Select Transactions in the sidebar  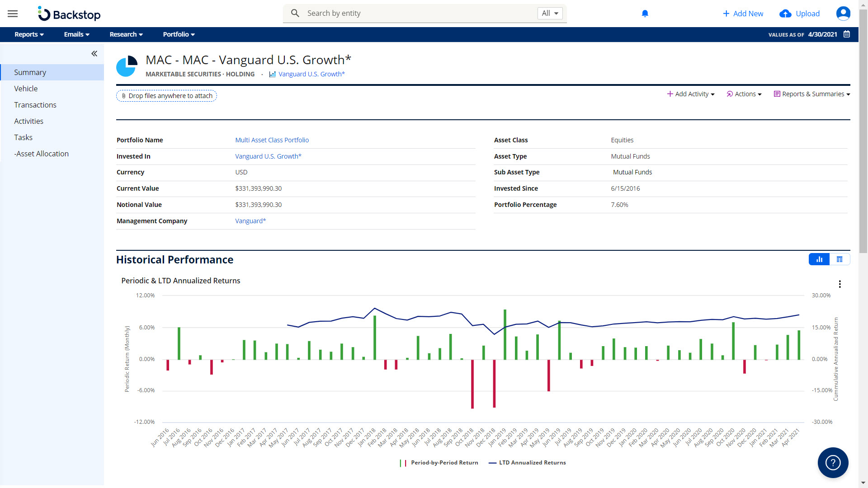pos(35,105)
